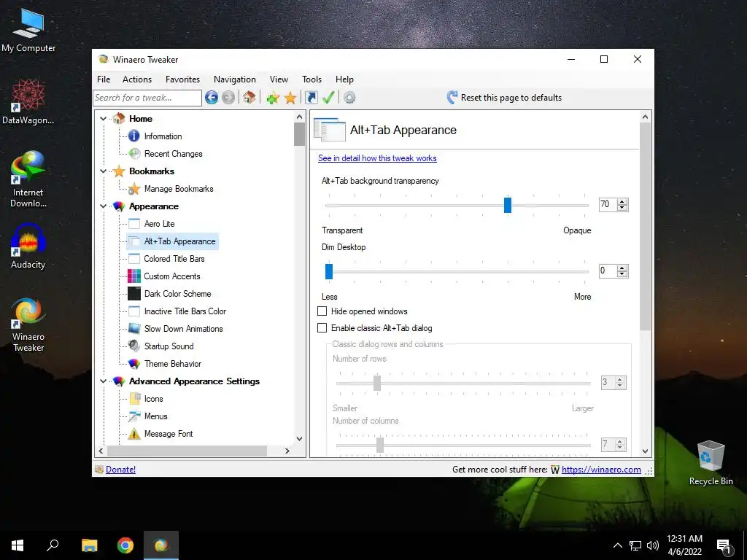The image size is (747, 560).
Task: Click the green checkmark toolbar icon
Action: click(328, 98)
